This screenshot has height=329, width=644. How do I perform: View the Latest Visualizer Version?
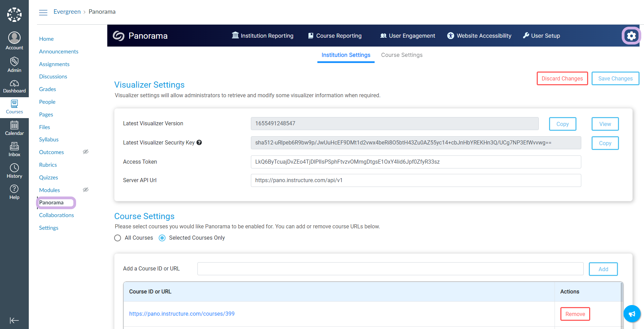(605, 124)
